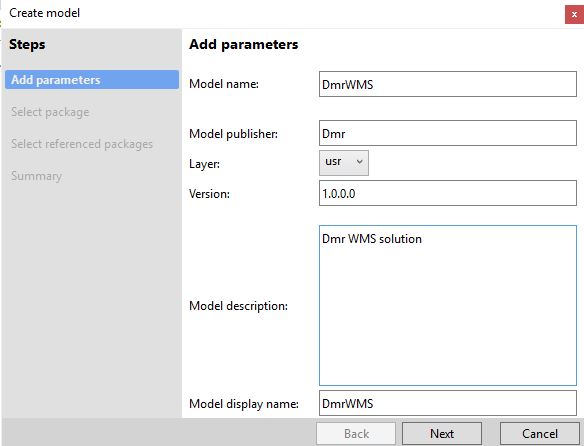The image size is (584, 446).
Task: Open the Select referenced packages step
Action: 82,144
